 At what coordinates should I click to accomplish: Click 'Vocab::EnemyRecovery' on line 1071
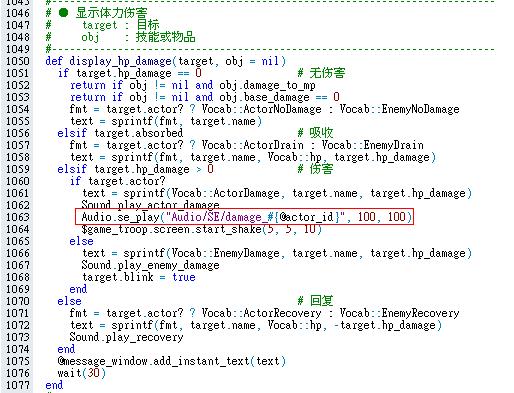click(x=399, y=313)
